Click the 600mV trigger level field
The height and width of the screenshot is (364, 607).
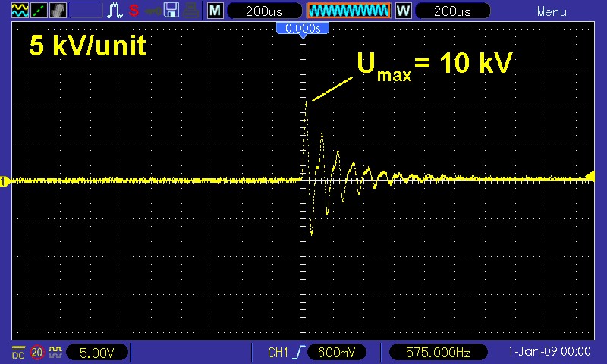[336, 353]
